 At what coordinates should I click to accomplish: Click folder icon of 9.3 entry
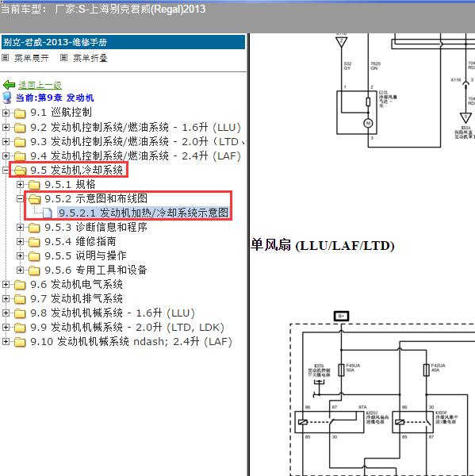[x=20, y=142]
